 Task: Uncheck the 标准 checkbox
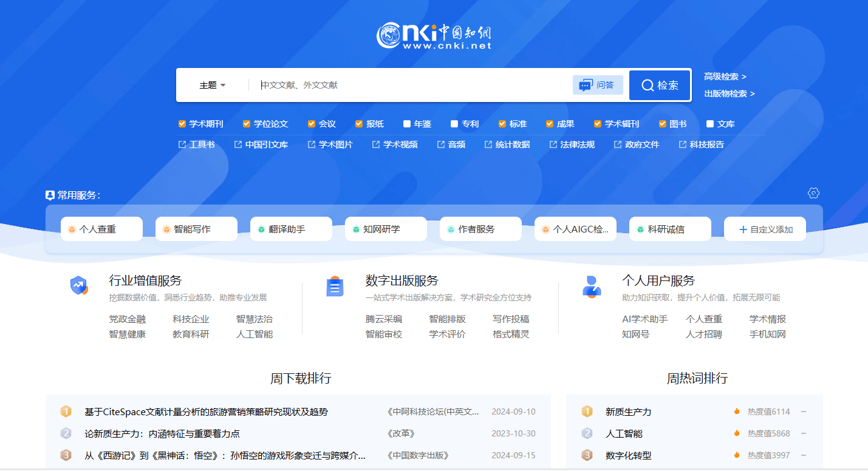click(x=502, y=124)
